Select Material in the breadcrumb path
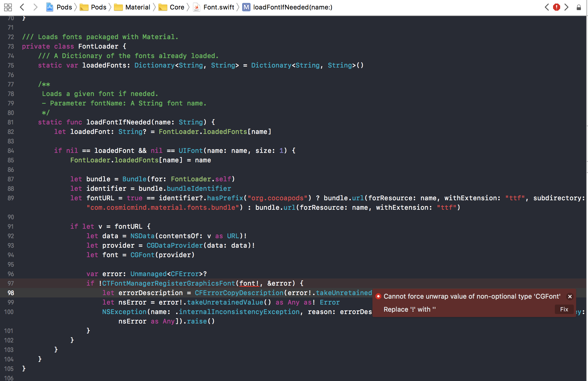Screen dimensions: 588x381 pos(138,7)
